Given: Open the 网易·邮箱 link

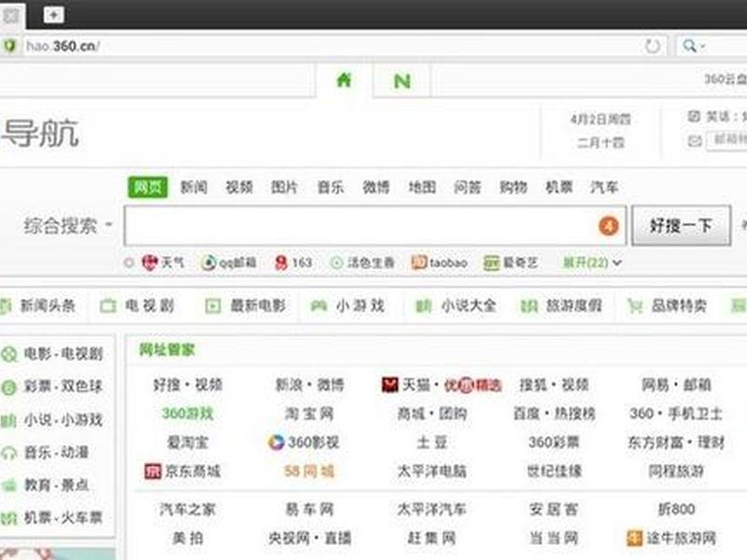Looking at the screenshot, I should [x=676, y=385].
